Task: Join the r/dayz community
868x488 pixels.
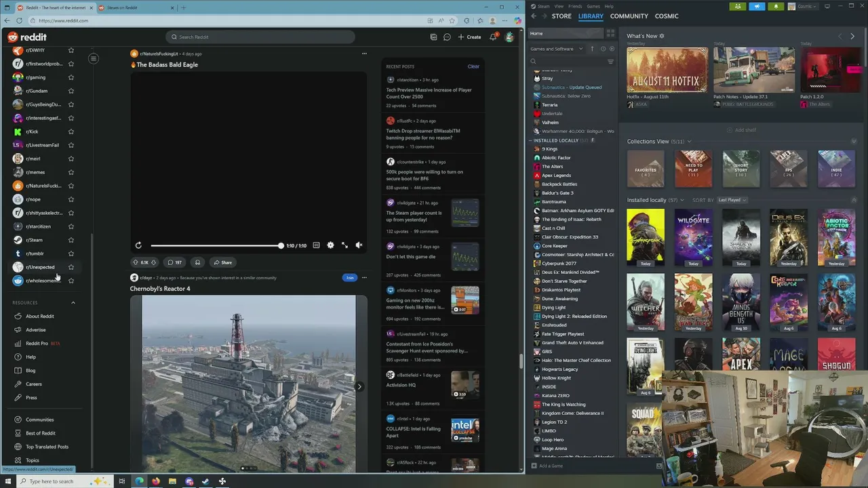Action: tap(350, 277)
